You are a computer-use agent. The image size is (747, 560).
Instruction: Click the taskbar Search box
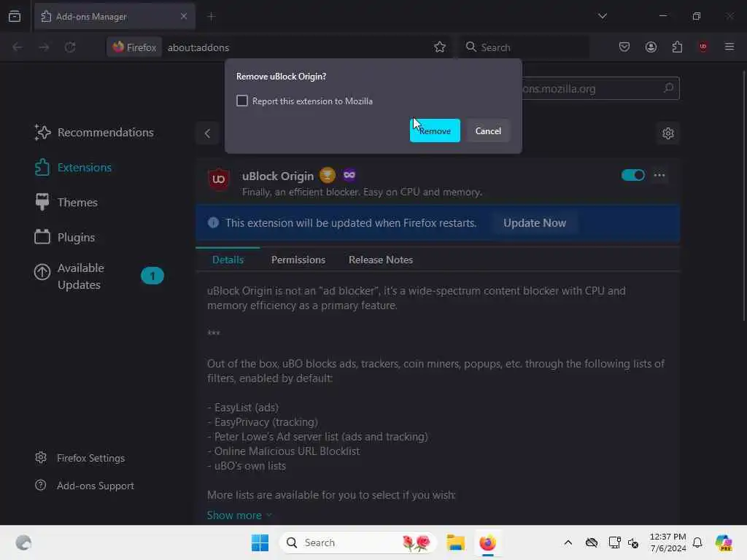pos(357,542)
